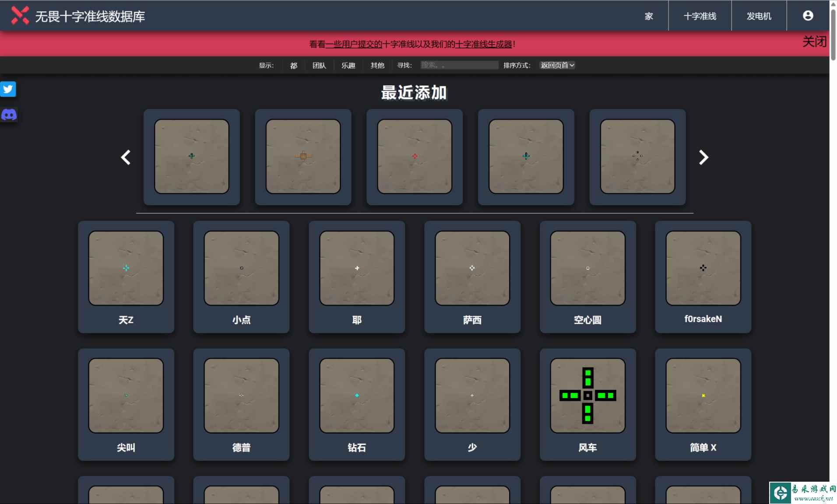The height and width of the screenshot is (504, 837).
Task: Open the 天Z crosshair card
Action: (x=126, y=277)
